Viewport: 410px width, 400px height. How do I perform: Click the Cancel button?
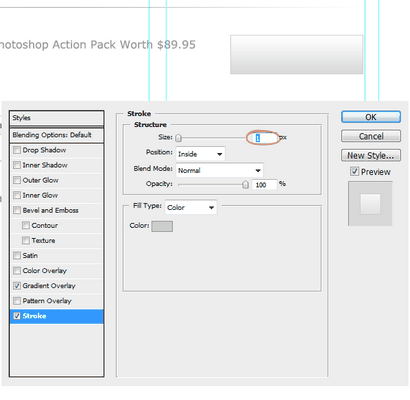371,136
